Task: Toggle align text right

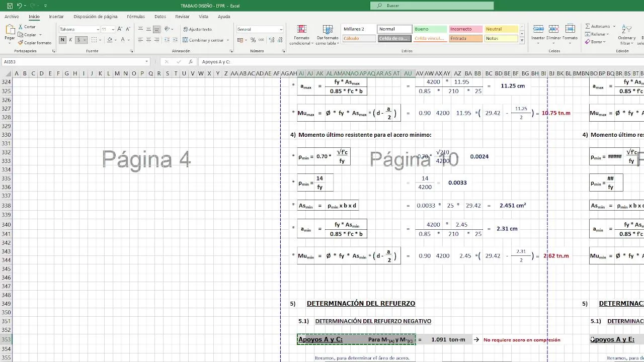Action: point(156,40)
